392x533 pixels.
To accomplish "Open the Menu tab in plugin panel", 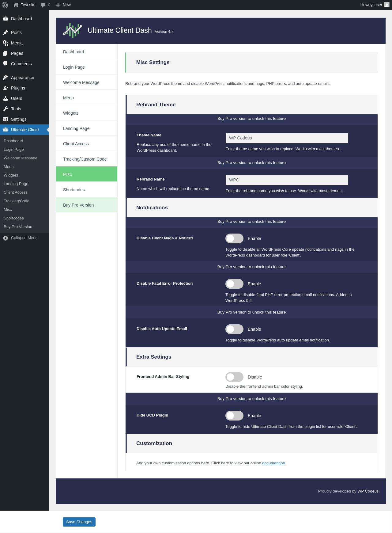I will [87, 98].
